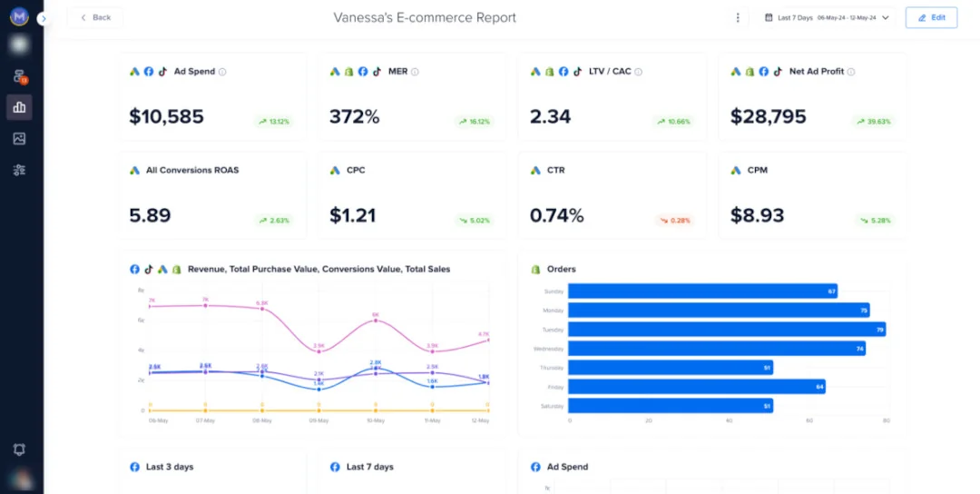Click the 39.63% change badge on Net Ad Profit
The width and height of the screenshot is (980, 494).
tap(875, 122)
